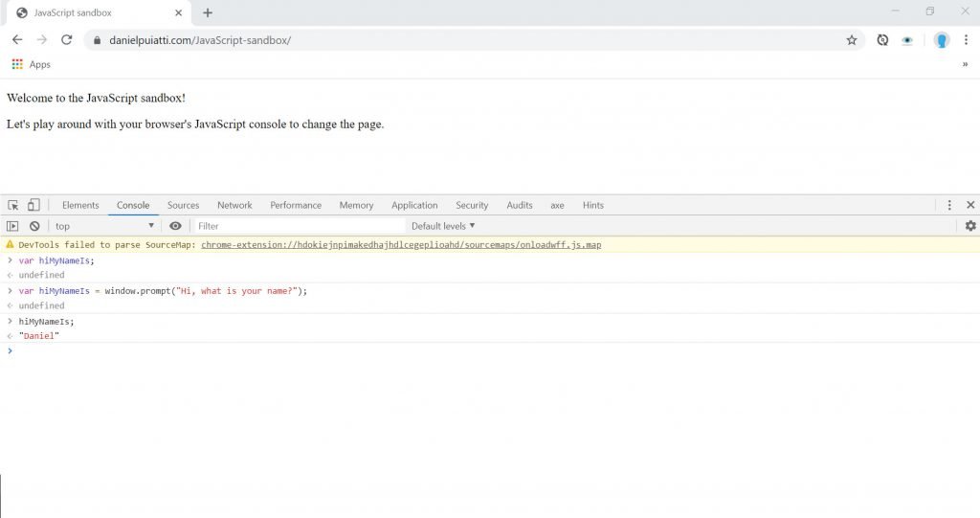
Task: Open the circular arrows clock extension icon
Action: click(882, 40)
